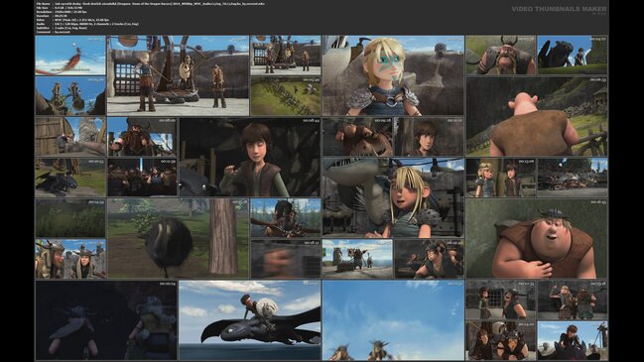The width and height of the screenshot is (644, 362).
Task: Open boy riding black dragon over sea thumbnail
Action: pos(250,320)
